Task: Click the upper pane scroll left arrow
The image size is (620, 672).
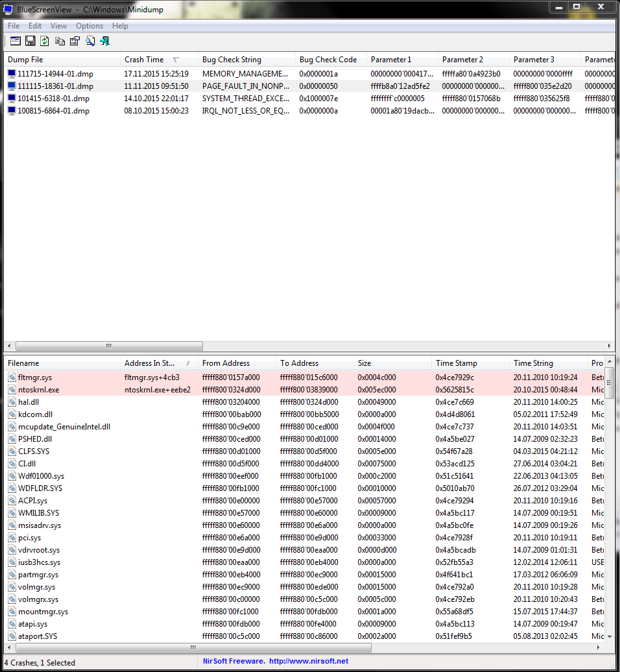Action: (9, 346)
